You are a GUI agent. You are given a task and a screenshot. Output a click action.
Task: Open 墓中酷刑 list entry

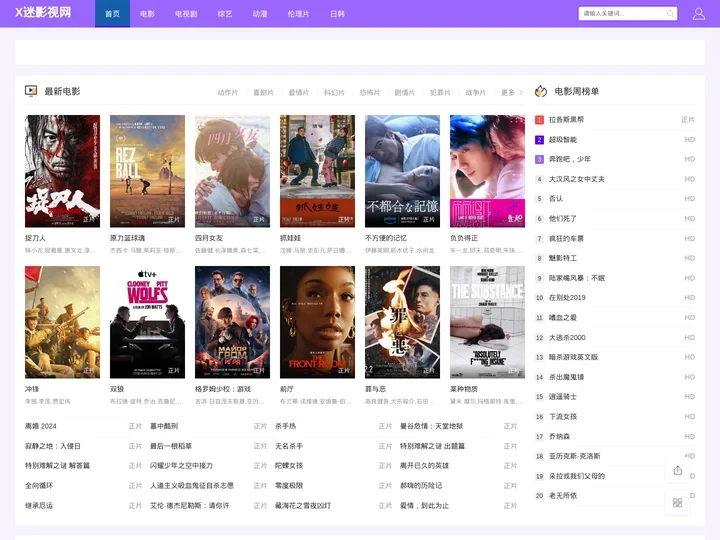[x=164, y=426]
